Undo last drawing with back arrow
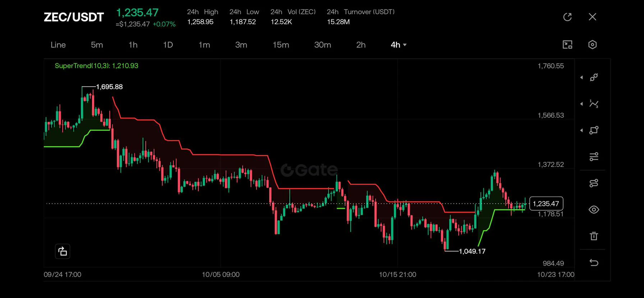 click(x=594, y=263)
